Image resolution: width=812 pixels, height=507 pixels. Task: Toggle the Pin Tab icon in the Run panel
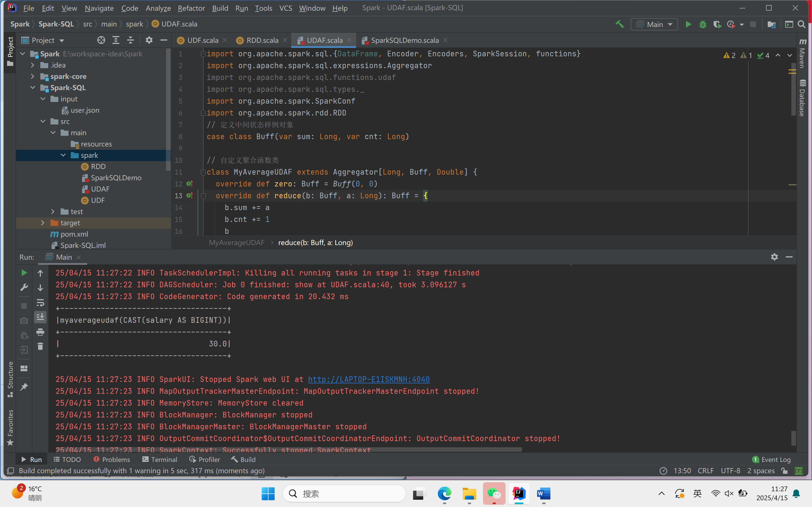click(x=24, y=387)
